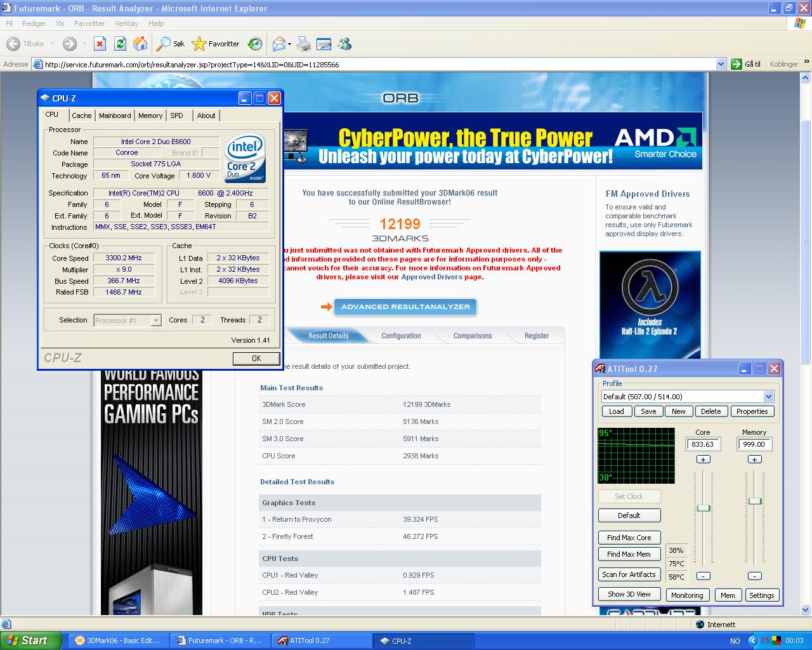The image size is (812, 650).
Task: Click the ATITool Memory clock slider
Action: tap(754, 501)
